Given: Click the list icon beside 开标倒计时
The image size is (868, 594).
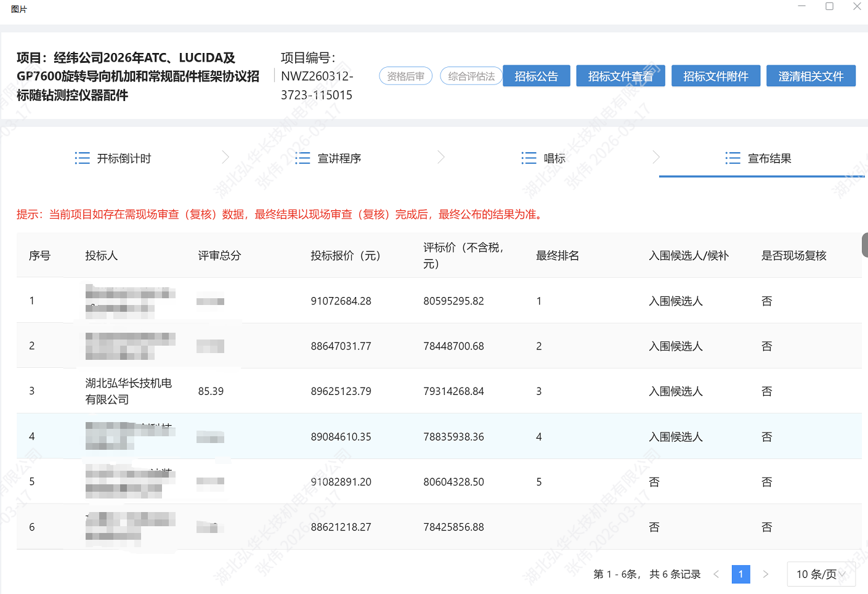Looking at the screenshot, I should point(82,158).
